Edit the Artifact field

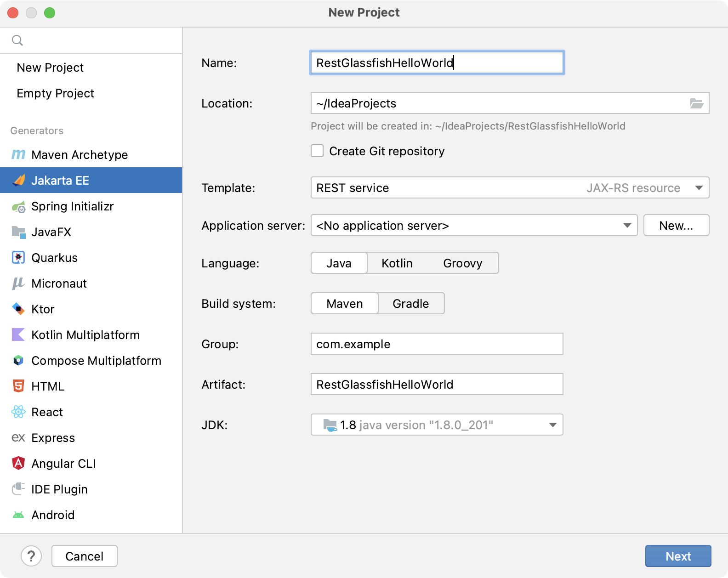(x=437, y=384)
